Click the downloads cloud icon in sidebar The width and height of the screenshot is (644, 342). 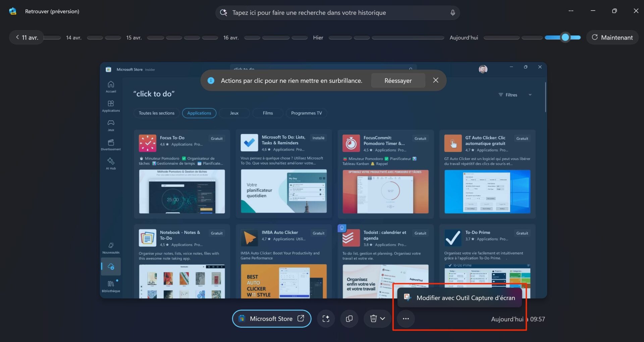tap(111, 267)
